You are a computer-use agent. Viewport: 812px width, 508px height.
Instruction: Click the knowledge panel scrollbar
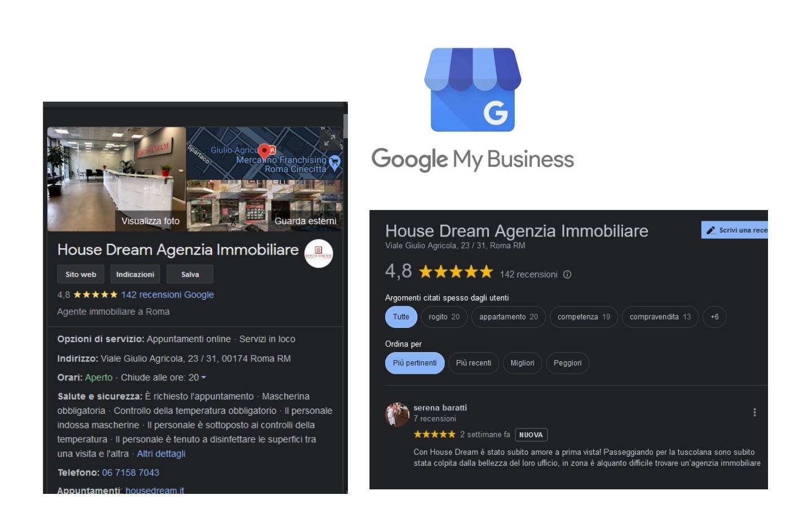click(345, 125)
